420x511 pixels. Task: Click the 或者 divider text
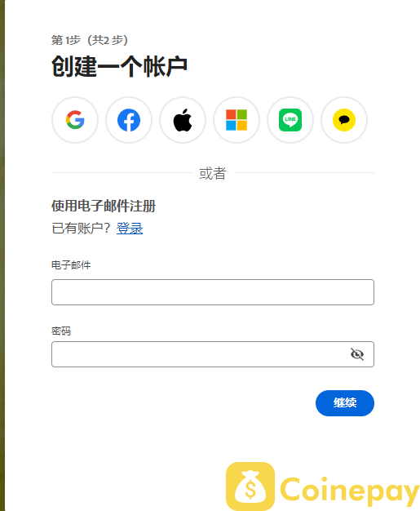(x=213, y=173)
